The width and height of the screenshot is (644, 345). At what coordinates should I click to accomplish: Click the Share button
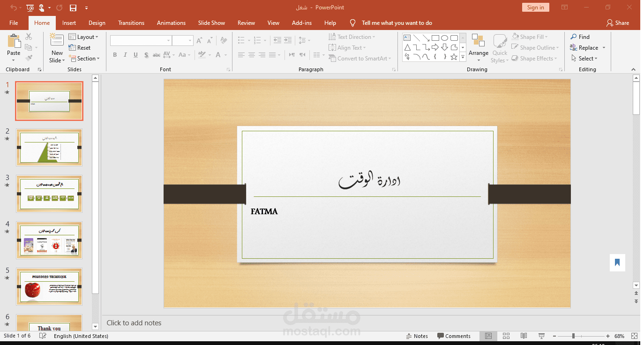[617, 22]
